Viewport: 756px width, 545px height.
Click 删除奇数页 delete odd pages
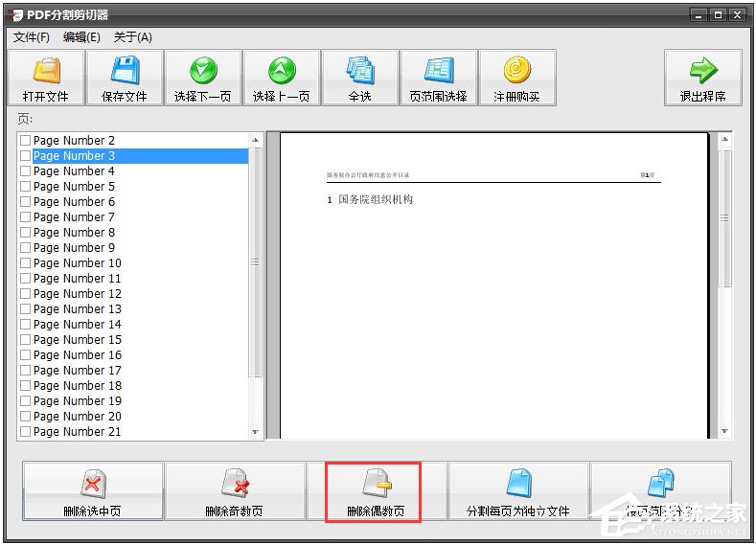coord(235,491)
